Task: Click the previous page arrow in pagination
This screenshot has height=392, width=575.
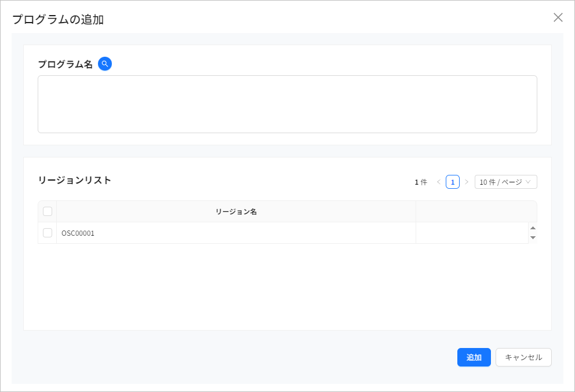Action: pos(438,181)
